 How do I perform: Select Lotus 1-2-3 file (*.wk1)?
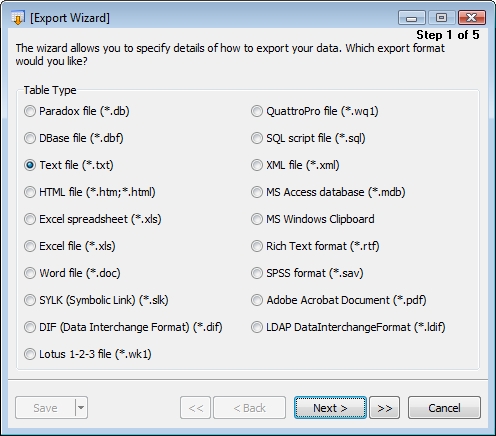point(88,354)
